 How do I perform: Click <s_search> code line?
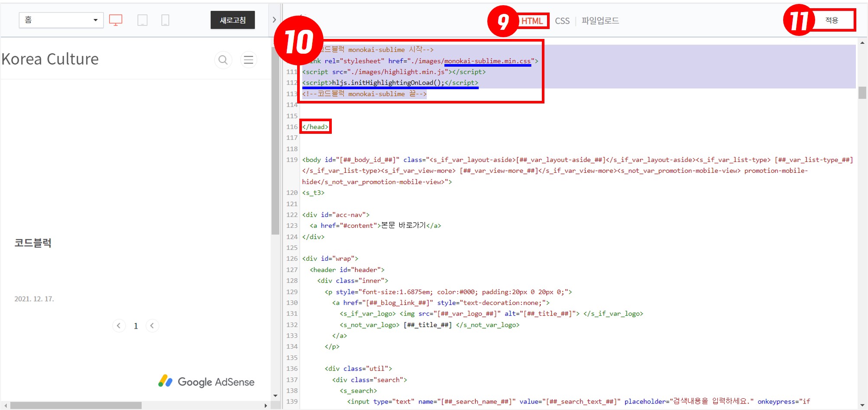tap(358, 391)
